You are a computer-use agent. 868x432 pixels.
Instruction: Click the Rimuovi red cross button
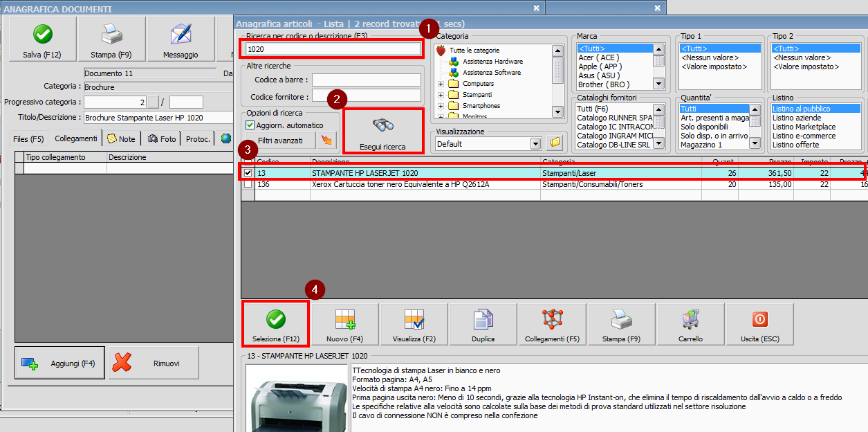[x=154, y=363]
